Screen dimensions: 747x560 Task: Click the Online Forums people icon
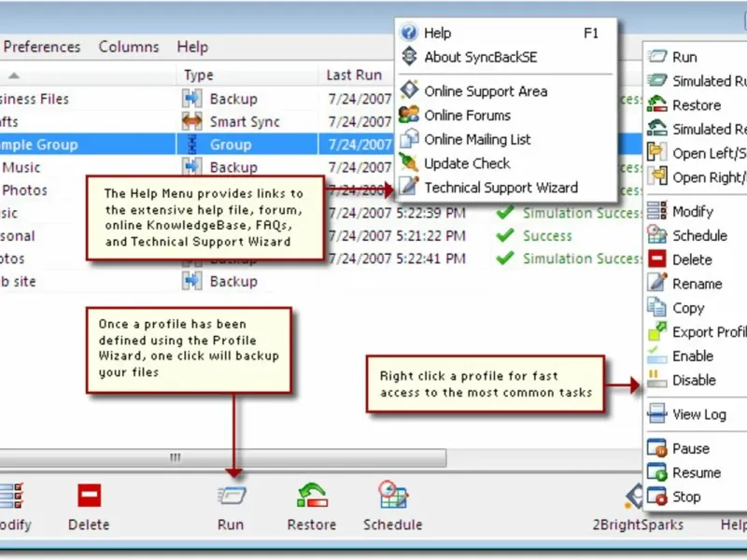click(x=409, y=114)
